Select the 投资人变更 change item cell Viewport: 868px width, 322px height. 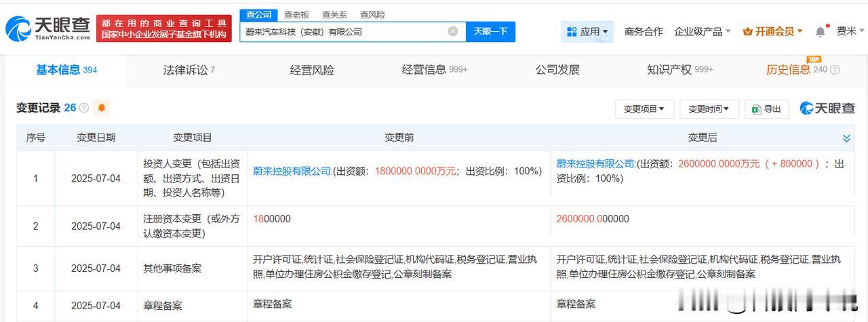click(x=192, y=178)
